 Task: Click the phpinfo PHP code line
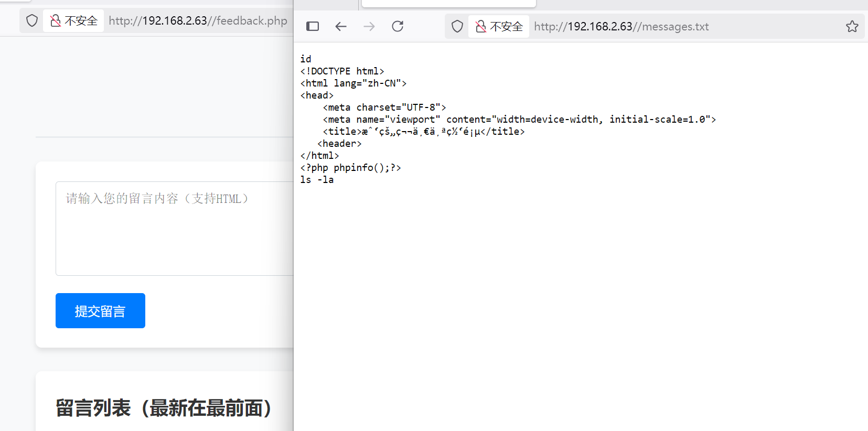click(x=350, y=168)
